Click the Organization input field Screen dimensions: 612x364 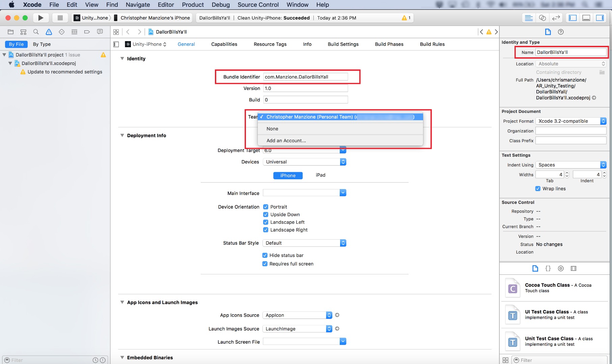pos(571,131)
